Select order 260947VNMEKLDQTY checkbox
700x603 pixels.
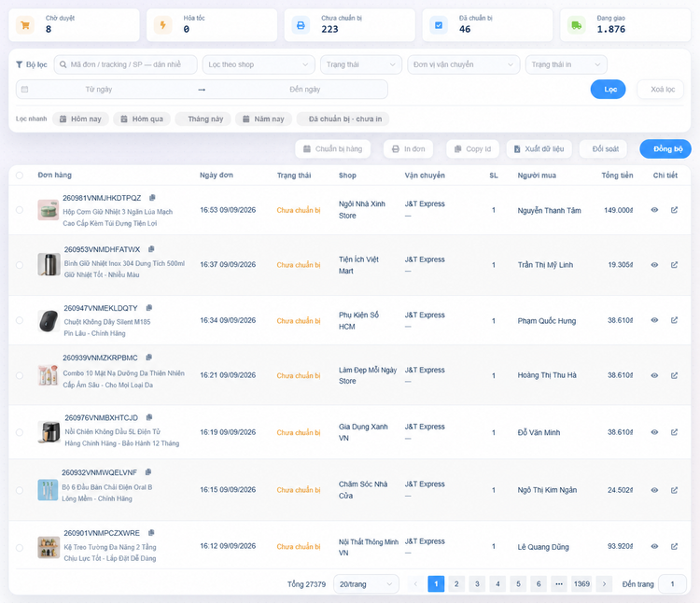pyautogui.click(x=20, y=320)
